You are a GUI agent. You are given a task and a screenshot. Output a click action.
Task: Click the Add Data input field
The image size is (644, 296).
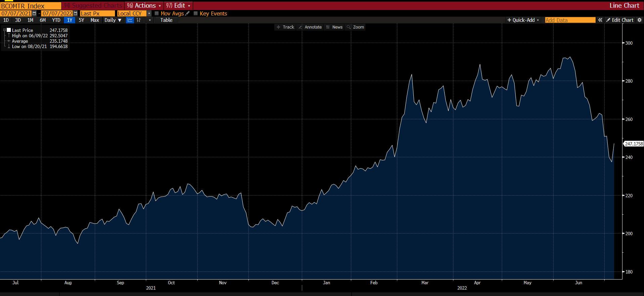click(x=570, y=20)
